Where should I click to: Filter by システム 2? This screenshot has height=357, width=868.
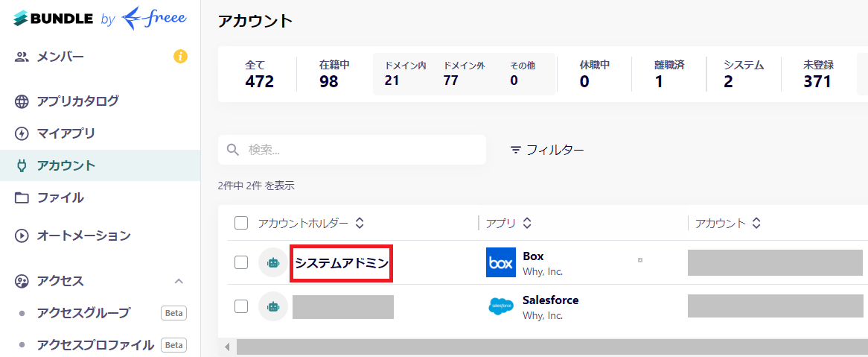[x=744, y=75]
